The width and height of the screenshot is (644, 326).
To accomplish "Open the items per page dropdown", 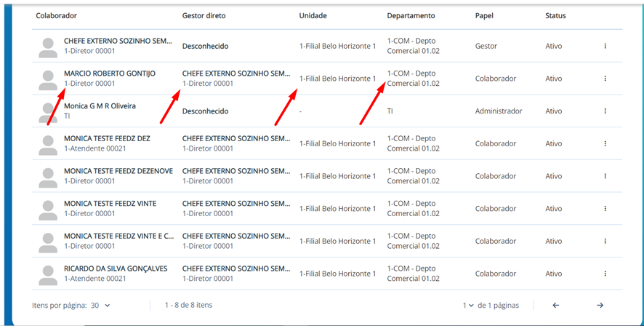I will pos(101,306).
